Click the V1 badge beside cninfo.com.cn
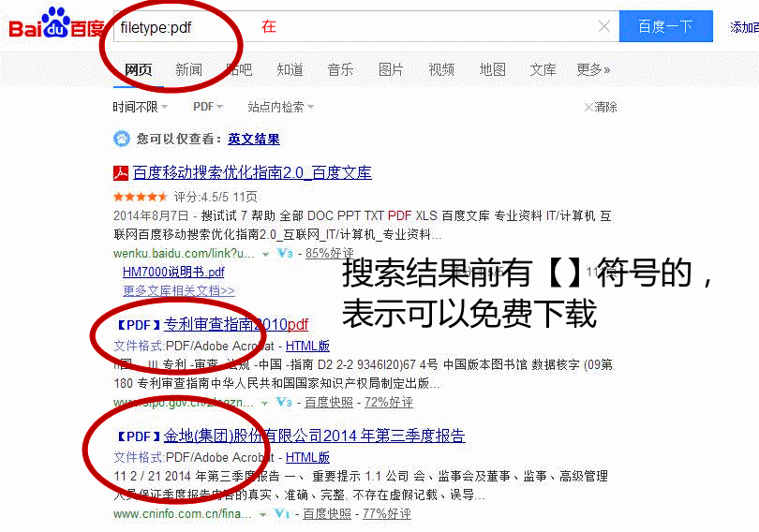759x532 pixels. 282,513
